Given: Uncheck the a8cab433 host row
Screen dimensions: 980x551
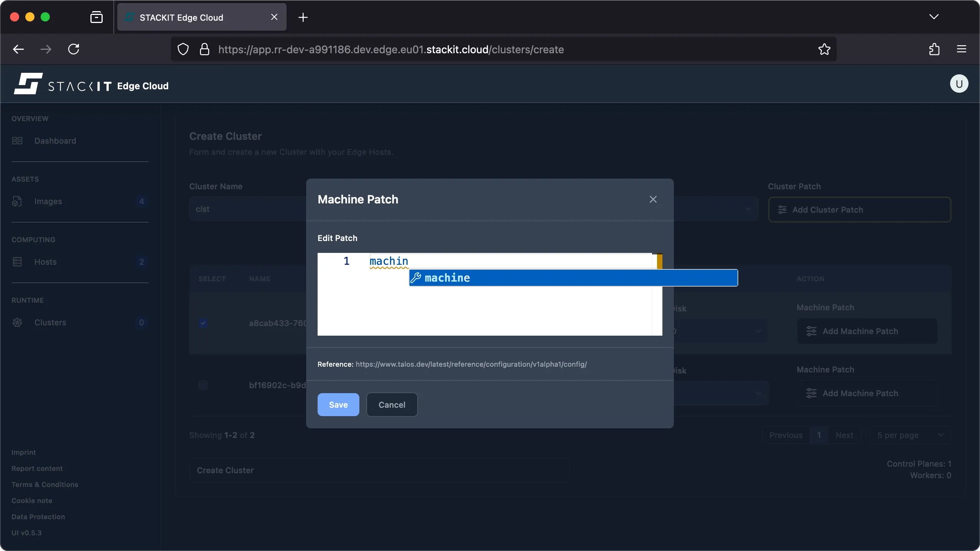Looking at the screenshot, I should (203, 323).
